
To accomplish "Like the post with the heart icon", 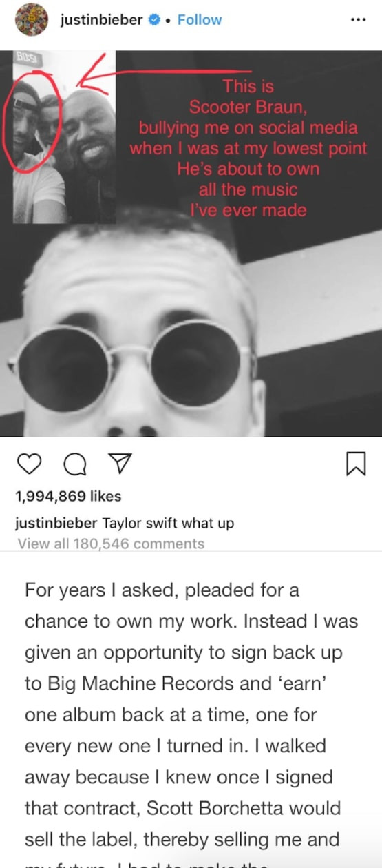I will click(28, 466).
